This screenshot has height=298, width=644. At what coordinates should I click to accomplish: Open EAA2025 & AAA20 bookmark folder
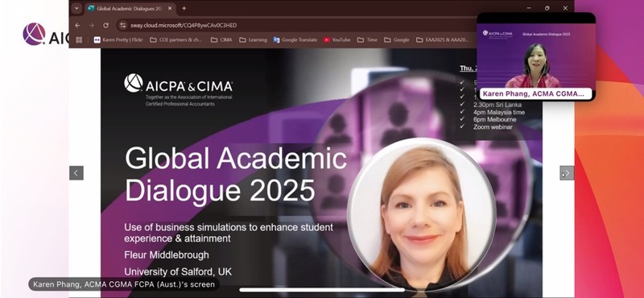point(442,40)
